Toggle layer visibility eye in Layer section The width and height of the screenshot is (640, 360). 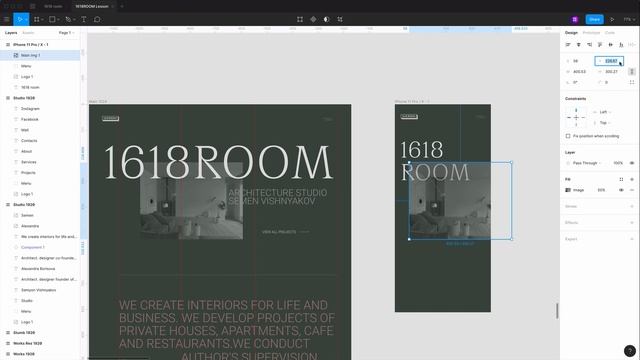pyautogui.click(x=632, y=163)
